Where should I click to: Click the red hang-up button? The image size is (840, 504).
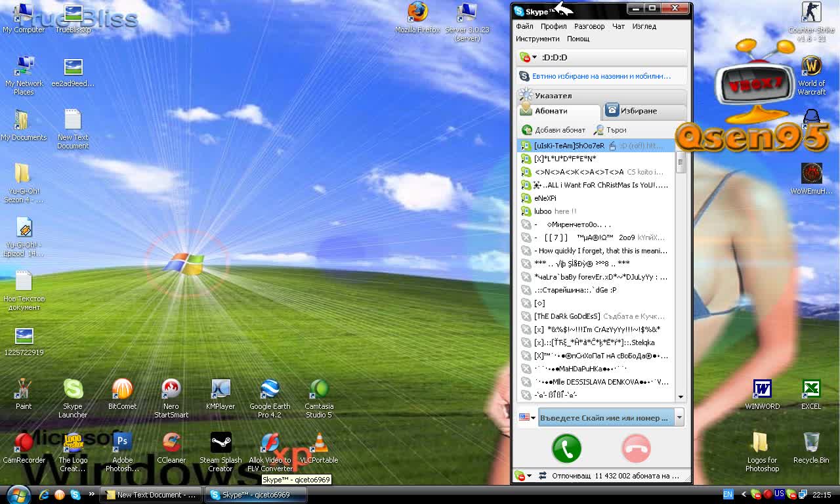point(635,449)
